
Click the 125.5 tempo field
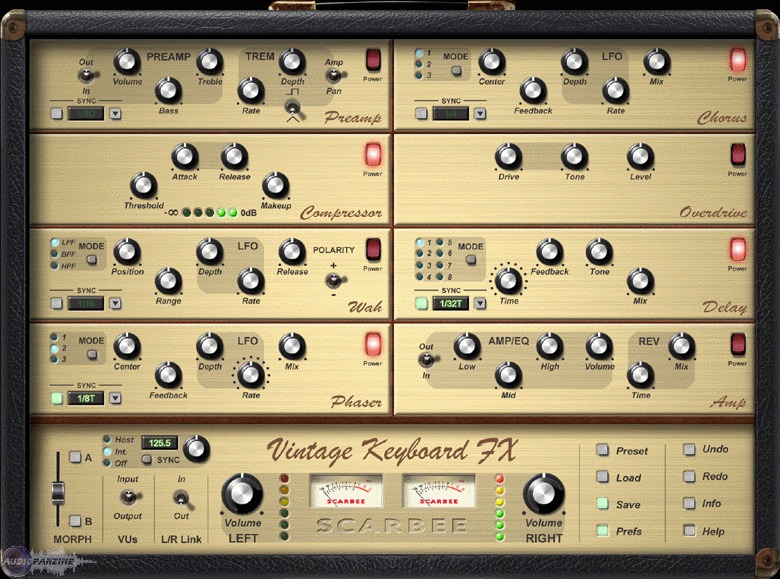160,443
